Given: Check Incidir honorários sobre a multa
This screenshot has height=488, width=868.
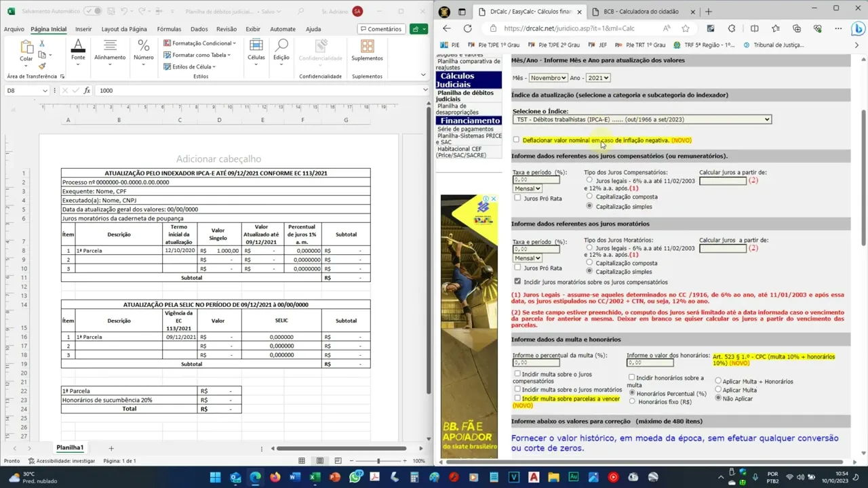Looking at the screenshot, I should click(x=631, y=378).
